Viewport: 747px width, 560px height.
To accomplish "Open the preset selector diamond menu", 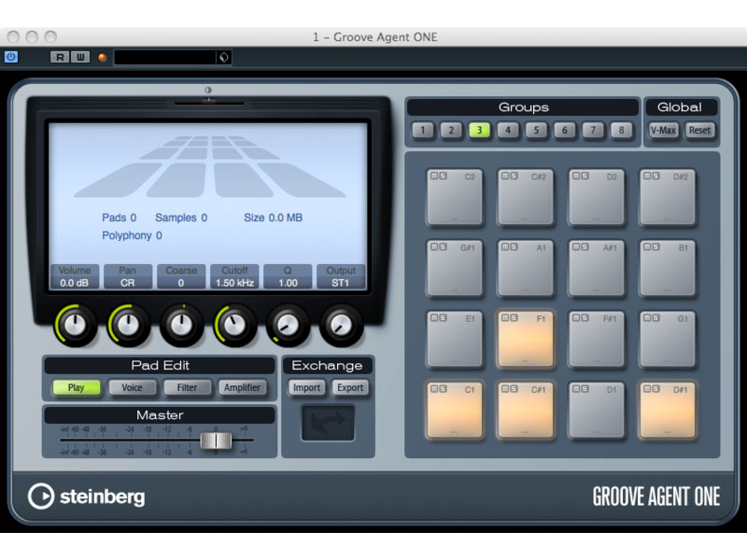I will coord(222,56).
